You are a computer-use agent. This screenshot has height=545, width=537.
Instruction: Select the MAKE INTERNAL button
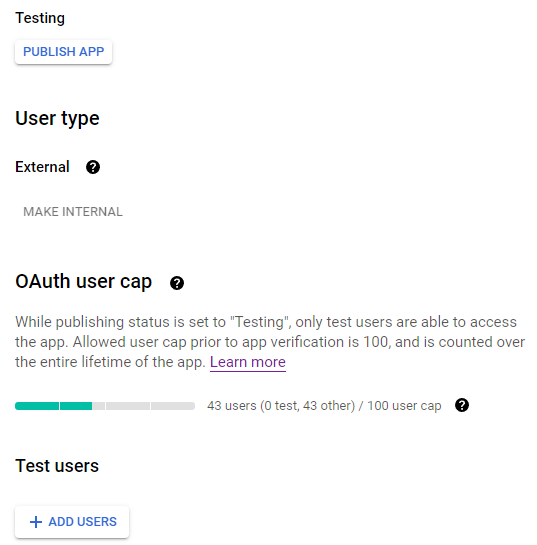(73, 212)
